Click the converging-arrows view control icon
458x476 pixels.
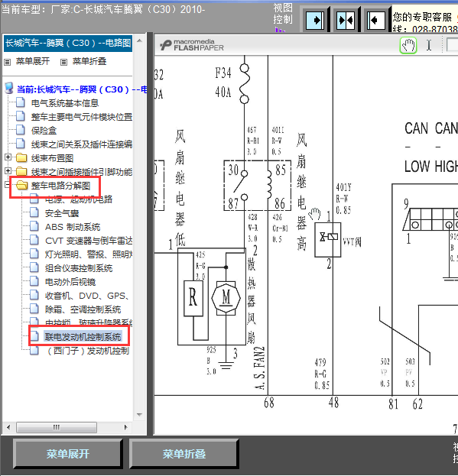pos(346,21)
